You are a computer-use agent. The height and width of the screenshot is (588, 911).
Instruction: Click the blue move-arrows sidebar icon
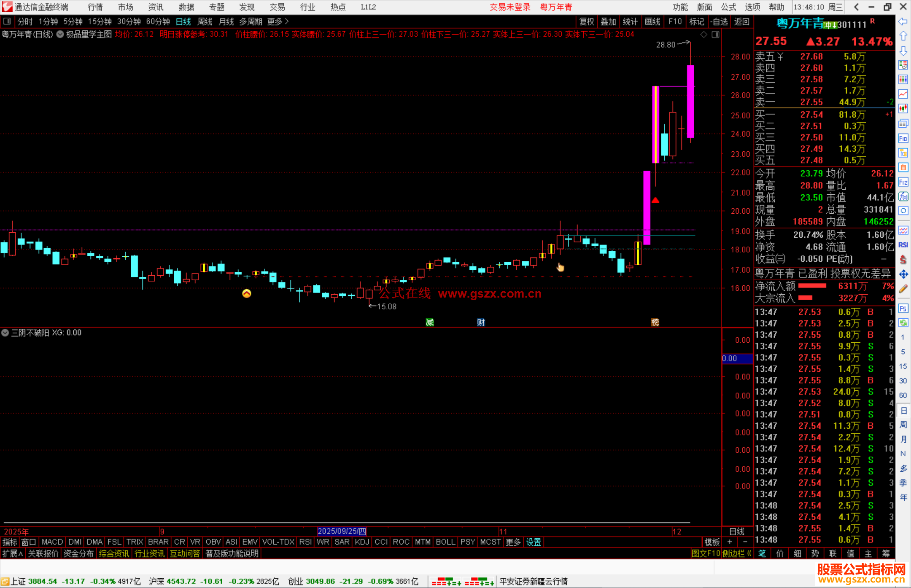[903, 274]
